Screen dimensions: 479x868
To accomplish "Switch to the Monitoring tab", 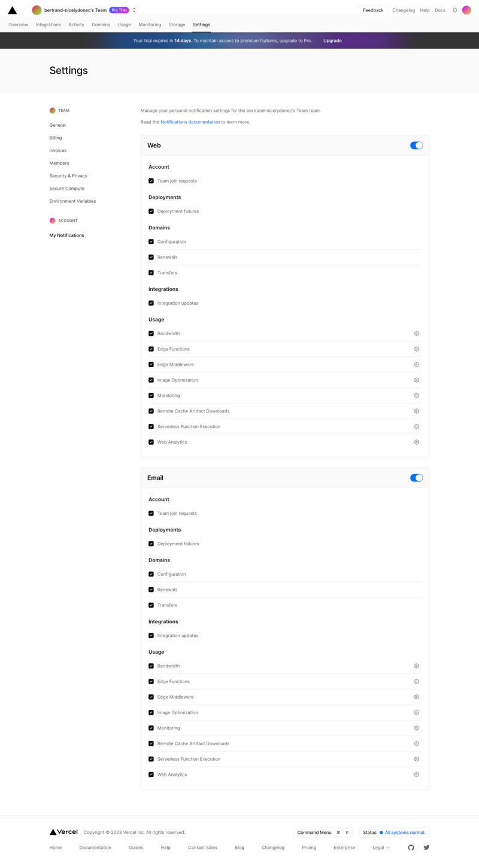I will point(150,25).
